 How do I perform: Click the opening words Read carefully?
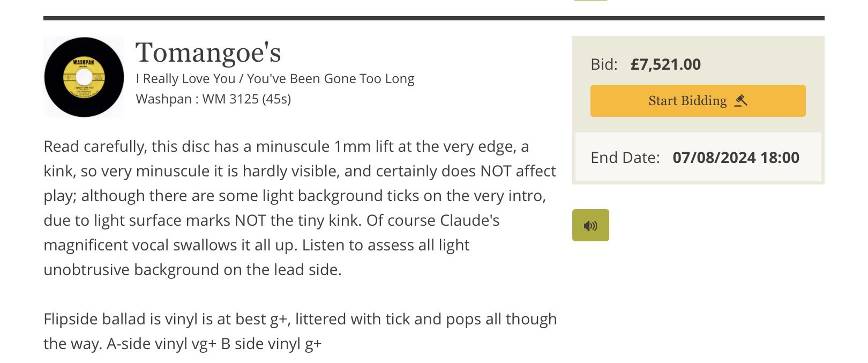(94, 146)
